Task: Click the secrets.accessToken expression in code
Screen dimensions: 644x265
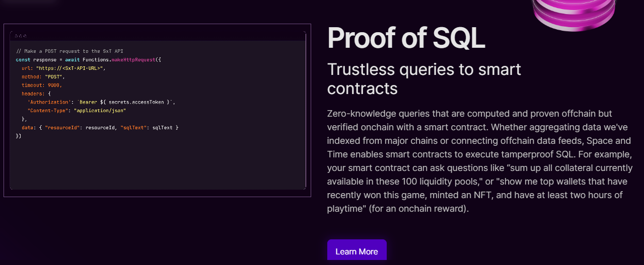Action: (137, 102)
